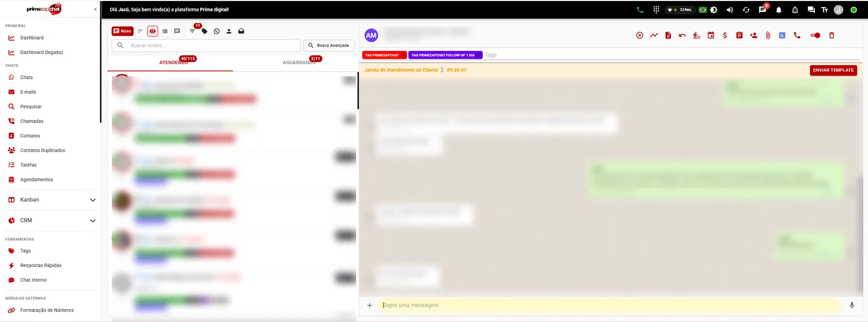Add participant using person-plus icon
Image resolution: width=868 pixels, height=322 pixels.
pos(754,35)
